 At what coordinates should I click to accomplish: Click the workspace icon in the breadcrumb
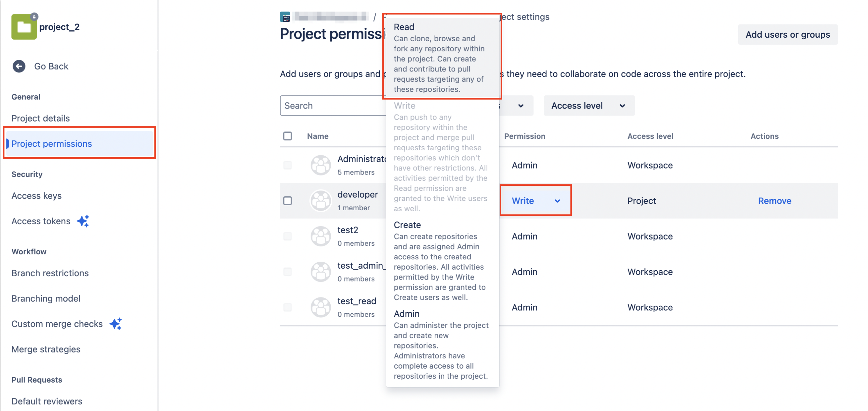coord(285,16)
